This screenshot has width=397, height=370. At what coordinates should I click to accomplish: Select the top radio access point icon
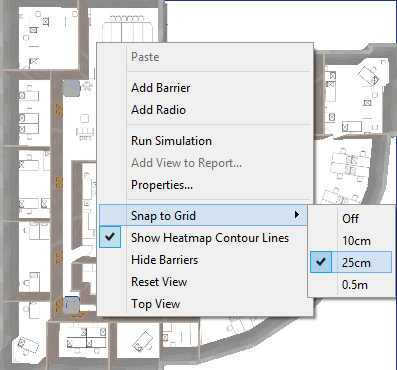(x=71, y=88)
